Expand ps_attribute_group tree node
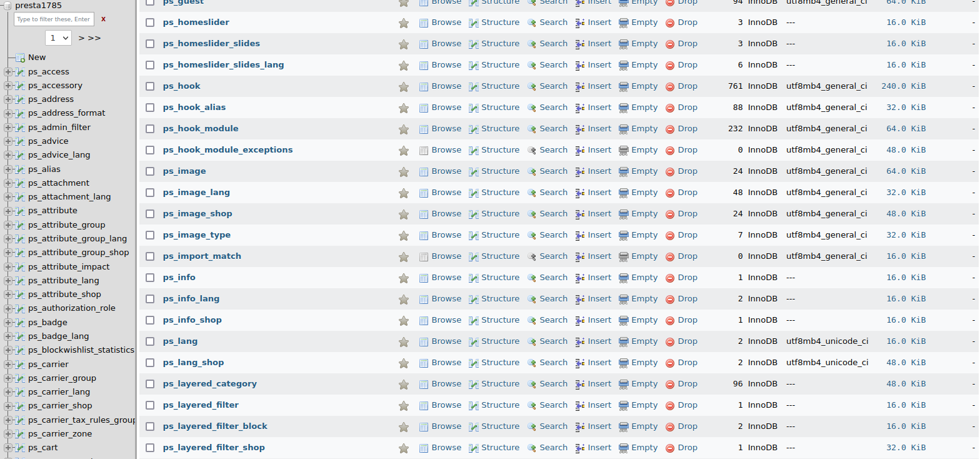The height and width of the screenshot is (459, 980). click(8, 225)
